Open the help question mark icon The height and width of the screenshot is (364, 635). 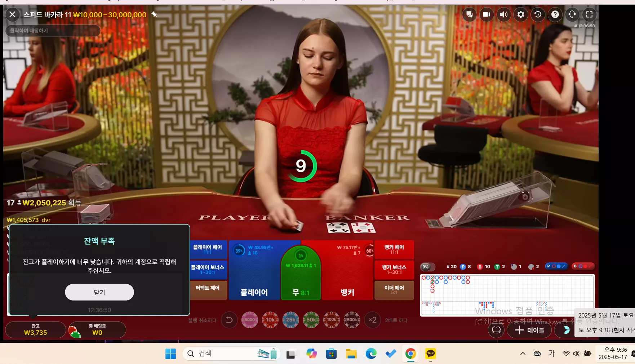[555, 14]
